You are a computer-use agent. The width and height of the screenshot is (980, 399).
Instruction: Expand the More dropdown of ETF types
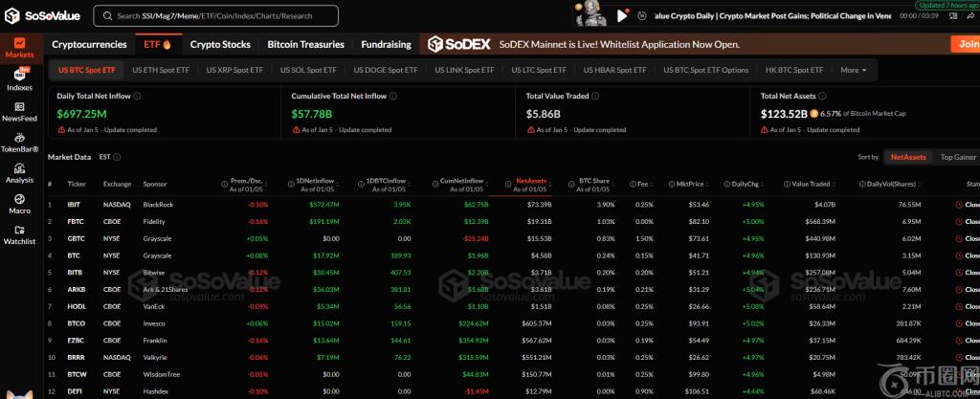(x=853, y=70)
